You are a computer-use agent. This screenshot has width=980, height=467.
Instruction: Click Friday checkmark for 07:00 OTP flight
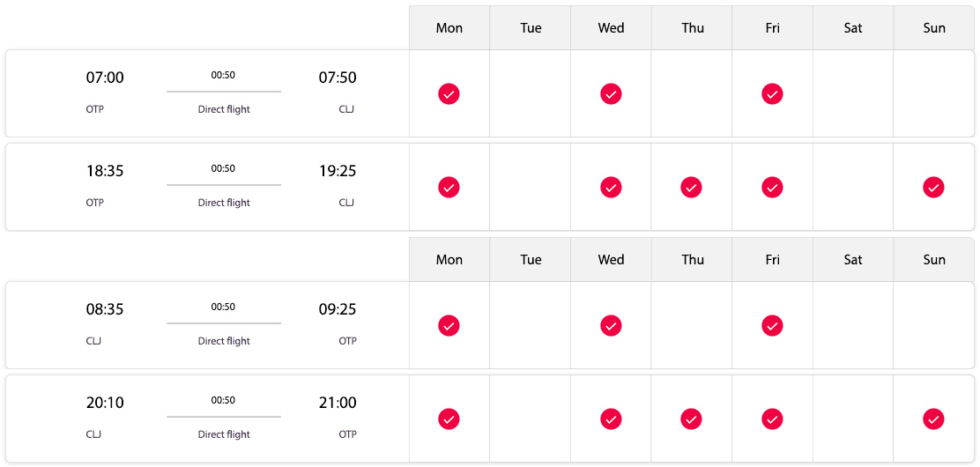(x=772, y=93)
